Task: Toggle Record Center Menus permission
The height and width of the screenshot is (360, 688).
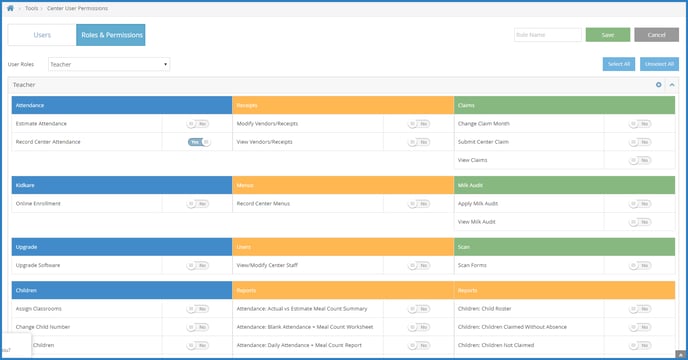Action: click(x=419, y=204)
